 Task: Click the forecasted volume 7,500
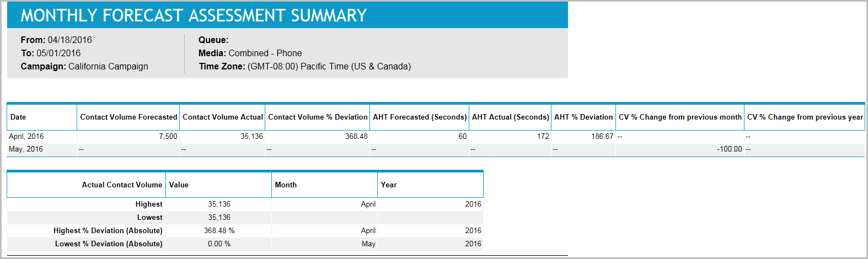click(x=168, y=136)
